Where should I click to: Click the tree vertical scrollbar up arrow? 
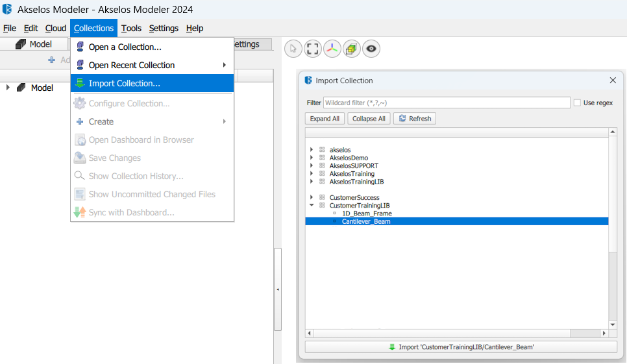[613, 132]
